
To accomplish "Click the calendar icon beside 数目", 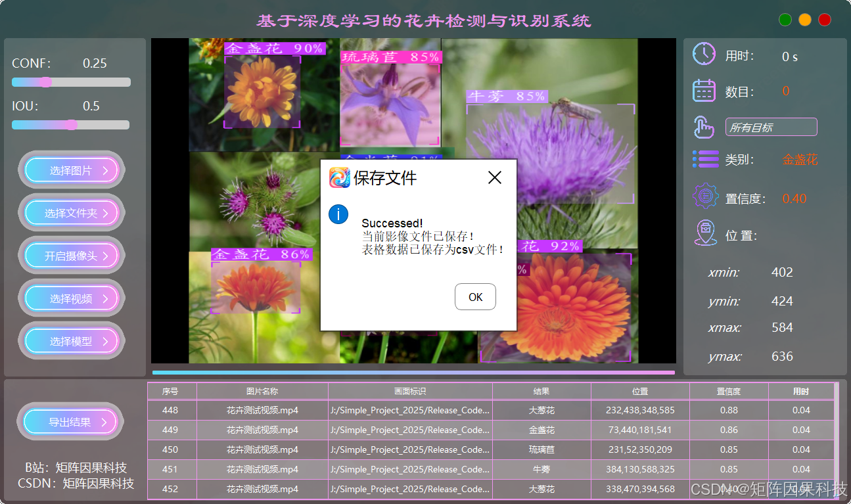I will click(704, 91).
